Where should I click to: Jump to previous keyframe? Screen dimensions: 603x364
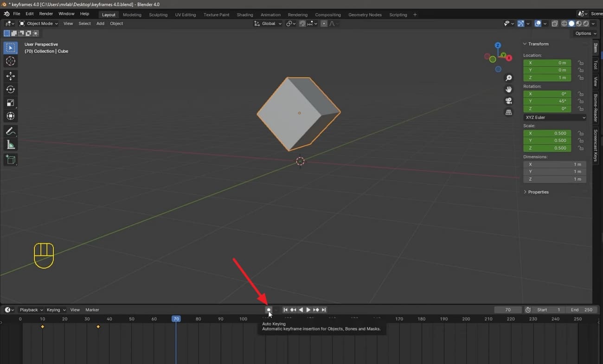click(293, 310)
